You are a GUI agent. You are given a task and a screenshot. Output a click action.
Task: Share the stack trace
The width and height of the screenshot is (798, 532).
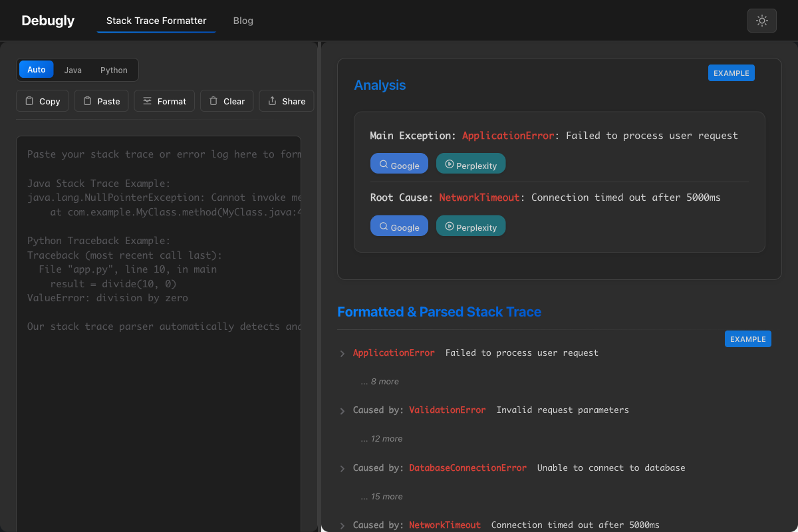point(287,101)
